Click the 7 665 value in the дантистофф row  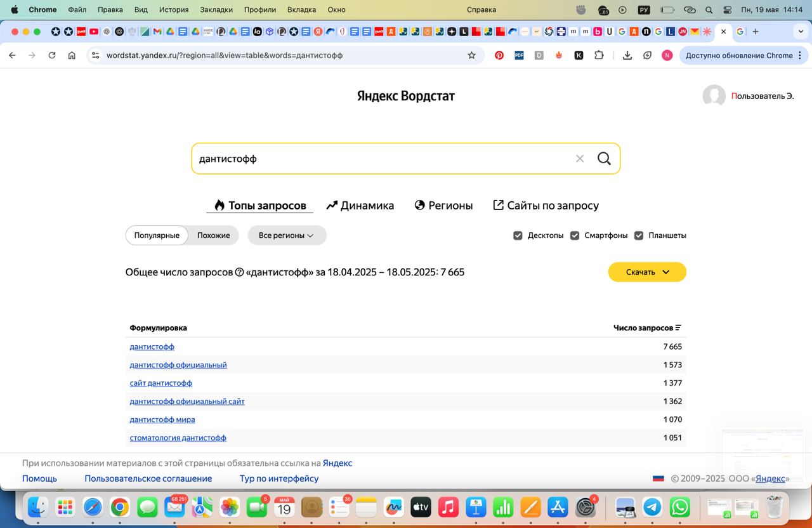672,346
